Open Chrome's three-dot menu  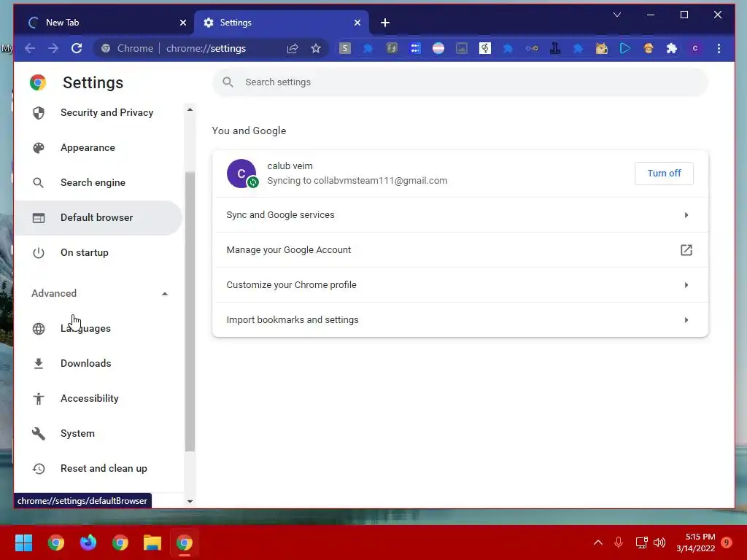coord(719,48)
